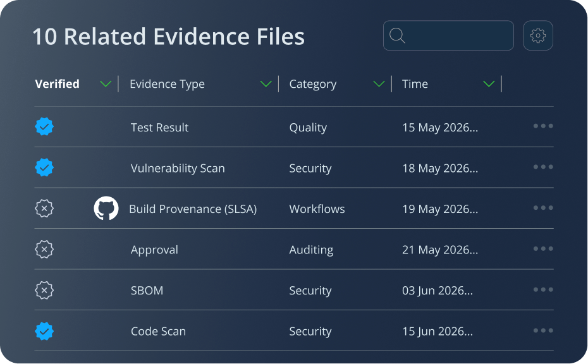Click the 21 May 2026 time cell
This screenshot has height=364, width=588.
[440, 250]
